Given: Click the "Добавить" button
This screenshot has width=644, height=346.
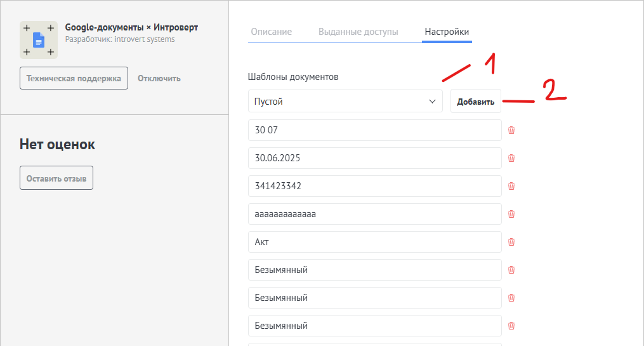Looking at the screenshot, I should [476, 101].
